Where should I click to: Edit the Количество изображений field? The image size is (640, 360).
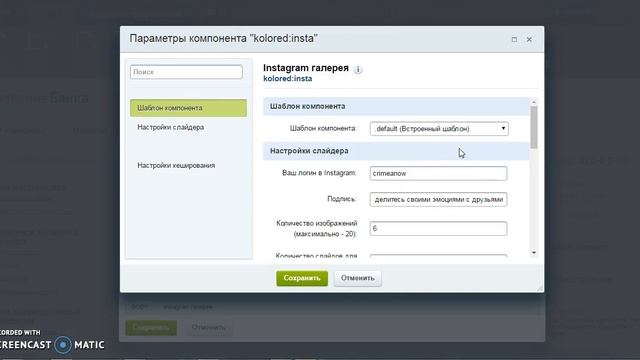(x=438, y=229)
